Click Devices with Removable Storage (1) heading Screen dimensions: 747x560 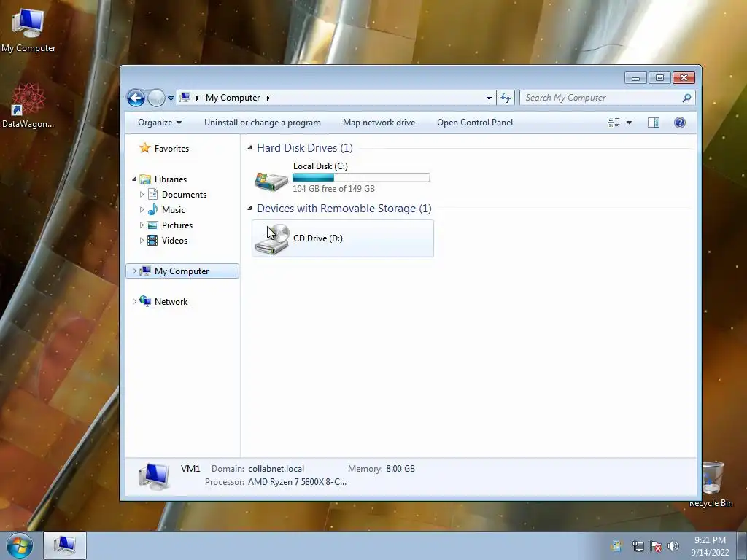pos(344,209)
